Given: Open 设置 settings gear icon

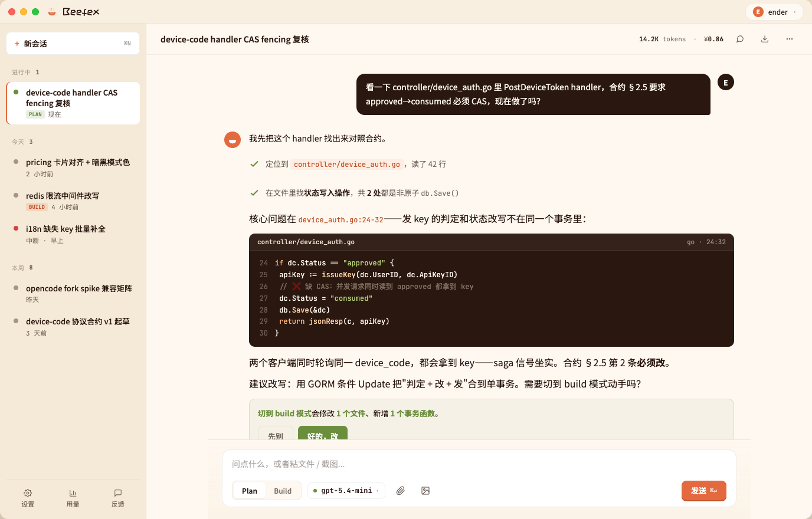Looking at the screenshot, I should point(28,498).
